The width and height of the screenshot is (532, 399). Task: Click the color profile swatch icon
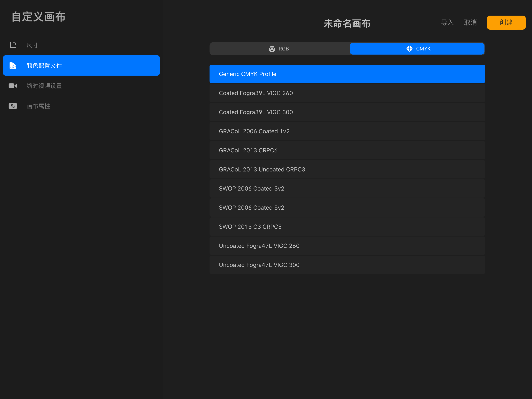click(13, 65)
